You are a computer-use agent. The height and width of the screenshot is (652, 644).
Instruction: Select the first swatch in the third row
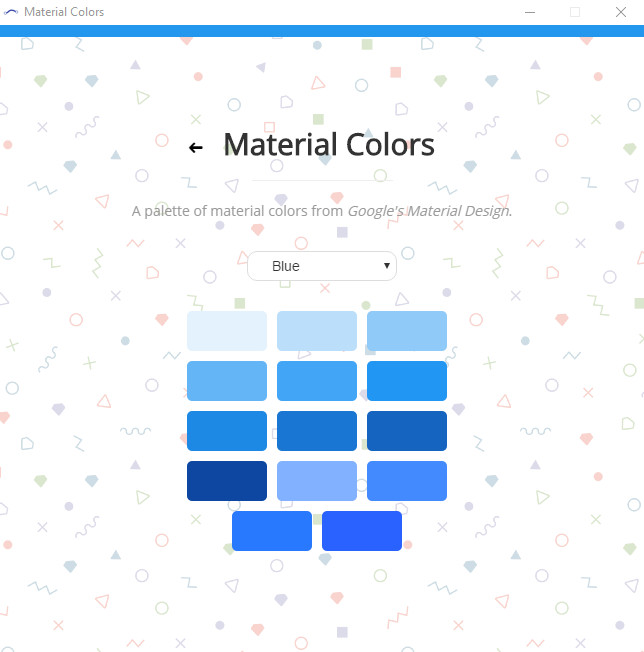[227, 431]
